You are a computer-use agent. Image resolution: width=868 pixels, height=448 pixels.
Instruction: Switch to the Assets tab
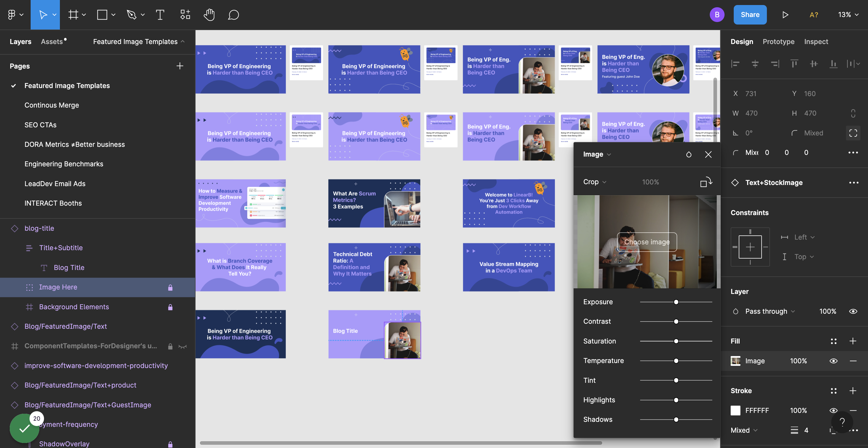click(x=52, y=42)
